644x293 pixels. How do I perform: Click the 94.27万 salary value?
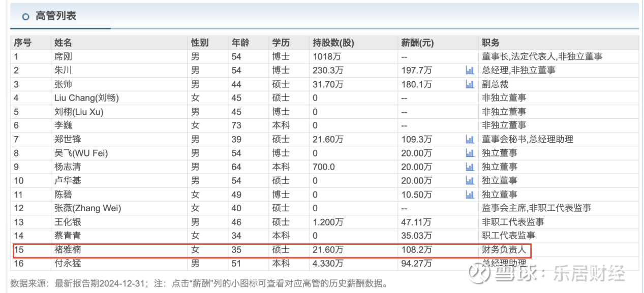pyautogui.click(x=416, y=263)
